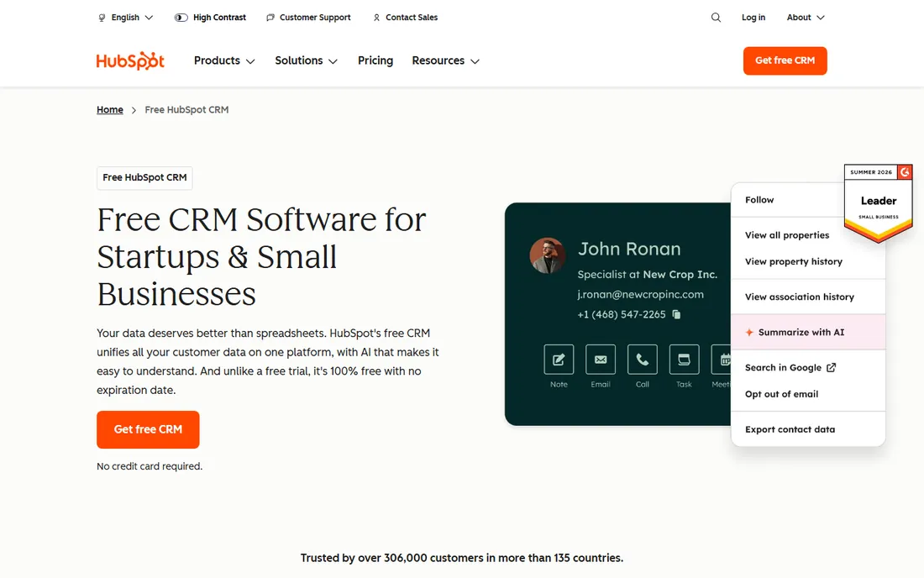Click the Task icon on contact card
Screen dimensions: 924x578
pos(684,360)
